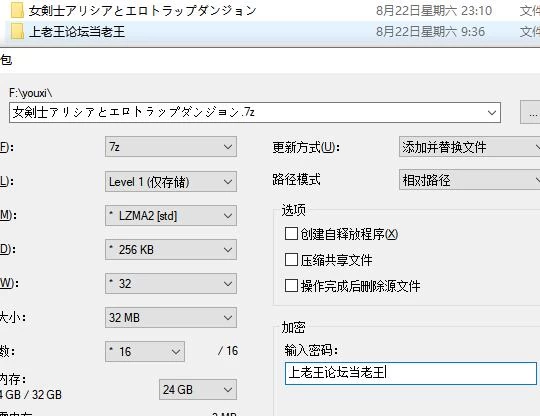Enable 压缩共享文件 checkbox
The height and width of the screenshot is (416, 540).
[x=291, y=259]
